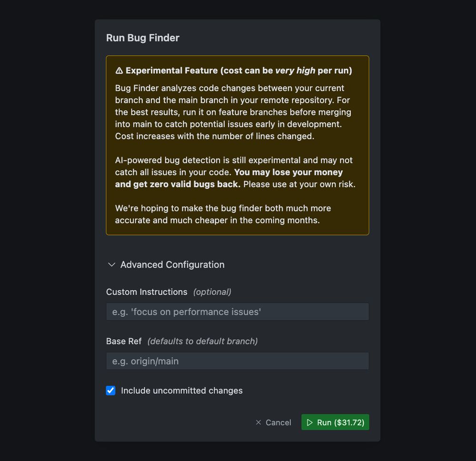Collapse section using the chevron arrow

click(111, 264)
